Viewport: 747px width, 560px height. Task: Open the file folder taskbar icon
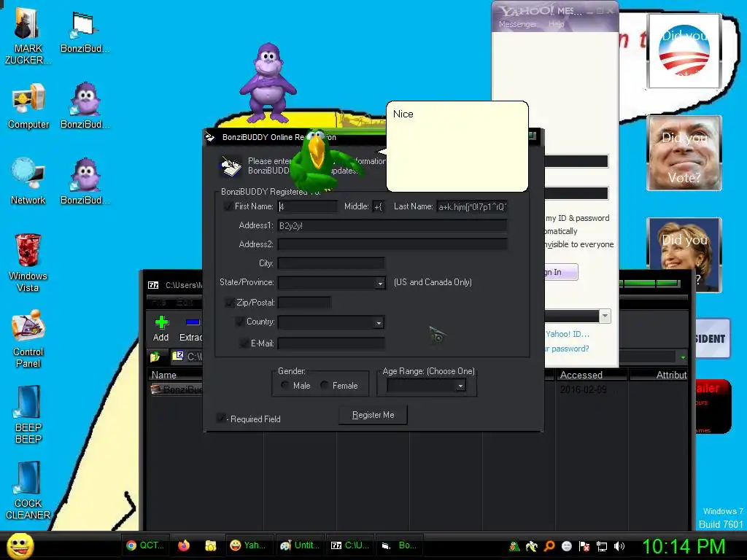point(211,545)
